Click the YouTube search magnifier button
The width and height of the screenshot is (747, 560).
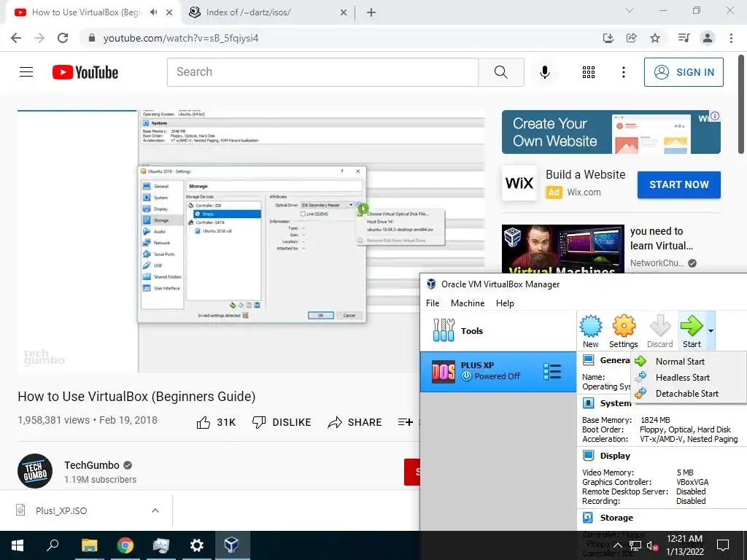coord(500,72)
